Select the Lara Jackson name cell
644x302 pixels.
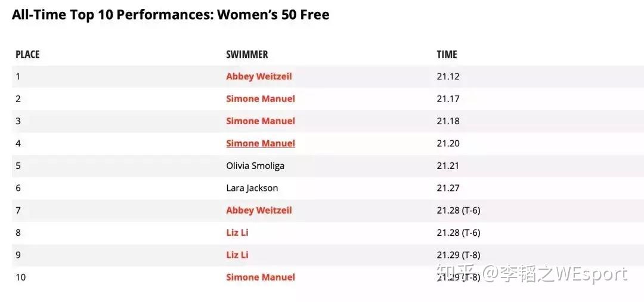tap(252, 188)
